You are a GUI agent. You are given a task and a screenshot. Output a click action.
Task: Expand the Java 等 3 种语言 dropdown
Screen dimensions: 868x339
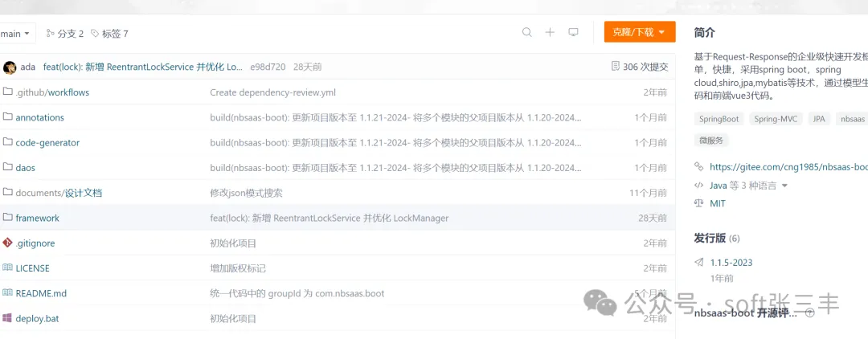tap(748, 186)
